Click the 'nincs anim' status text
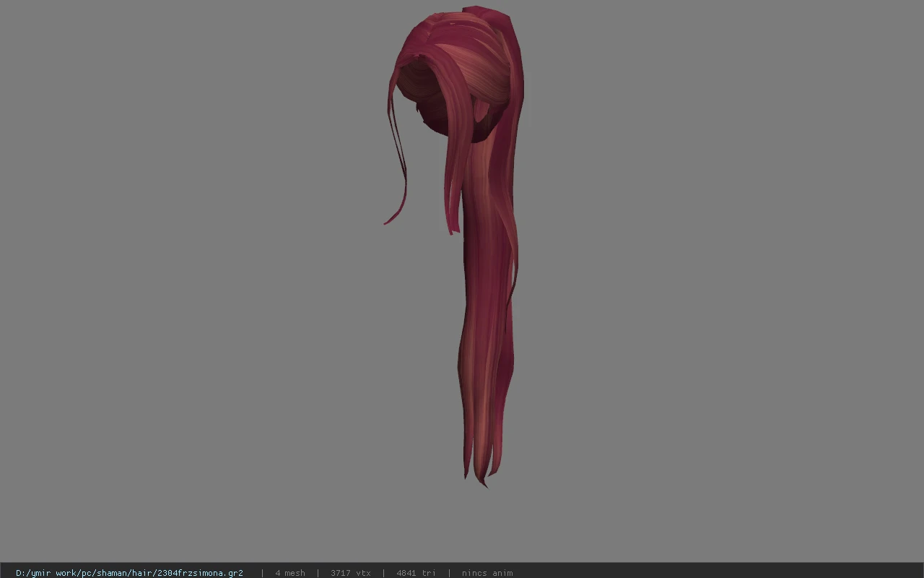The image size is (924, 578). 487,573
